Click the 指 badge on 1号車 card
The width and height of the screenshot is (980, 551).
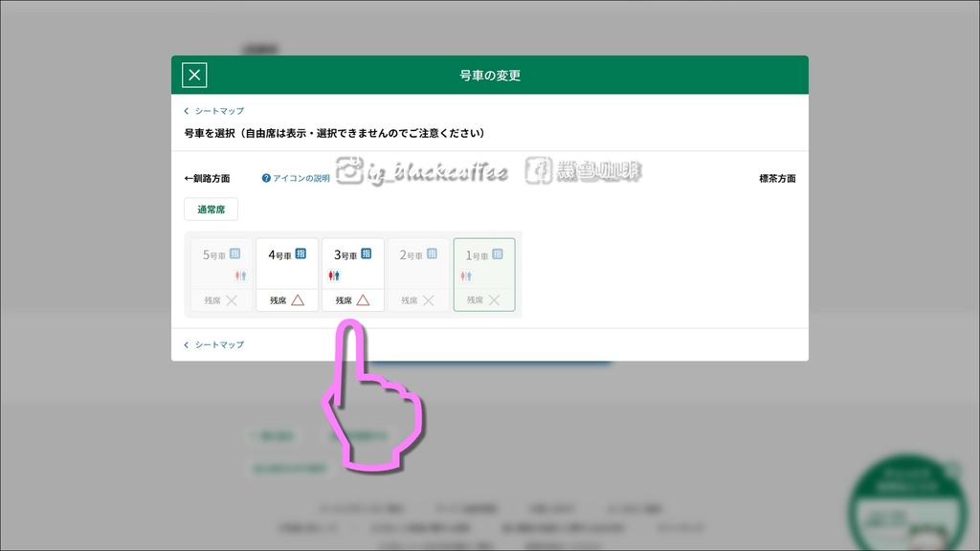(x=498, y=253)
